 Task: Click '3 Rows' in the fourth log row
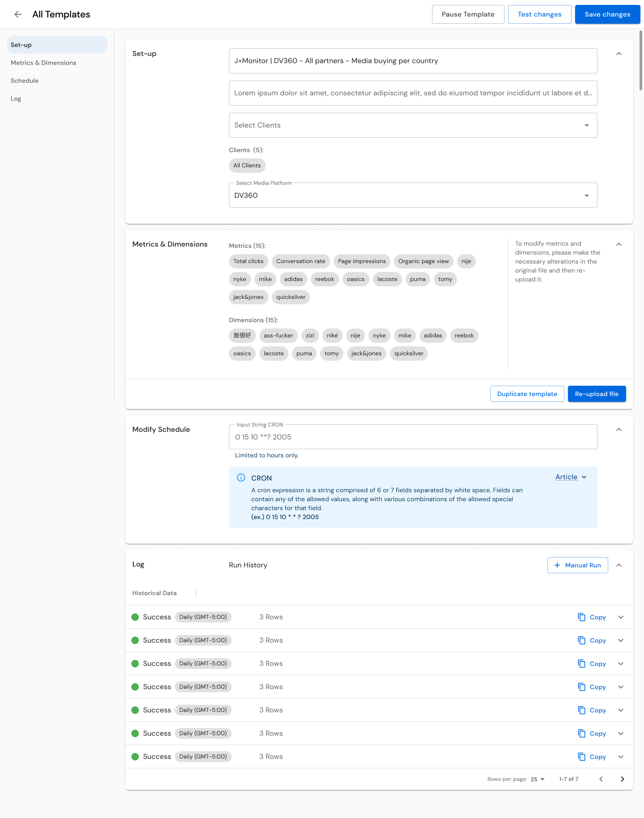point(271,687)
